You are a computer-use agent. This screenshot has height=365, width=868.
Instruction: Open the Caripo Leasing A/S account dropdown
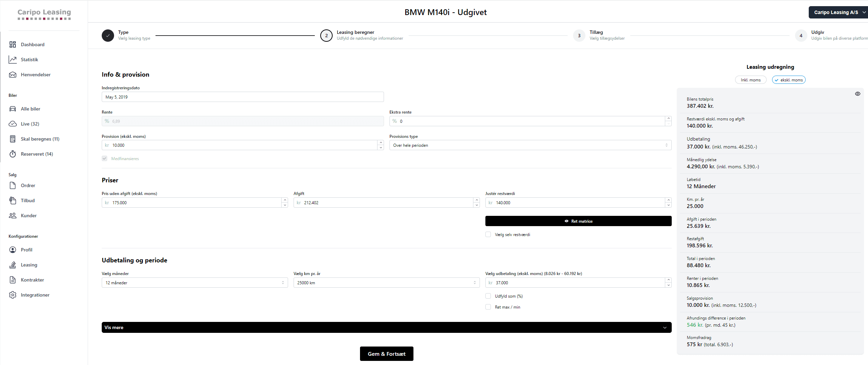[838, 12]
